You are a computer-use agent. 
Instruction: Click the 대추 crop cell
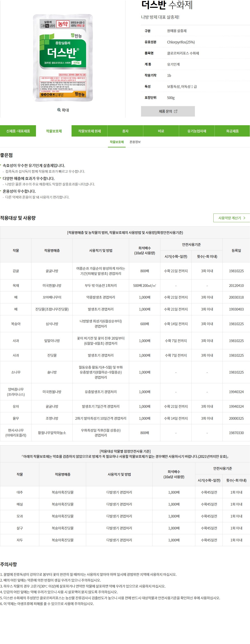[x=20, y=492]
